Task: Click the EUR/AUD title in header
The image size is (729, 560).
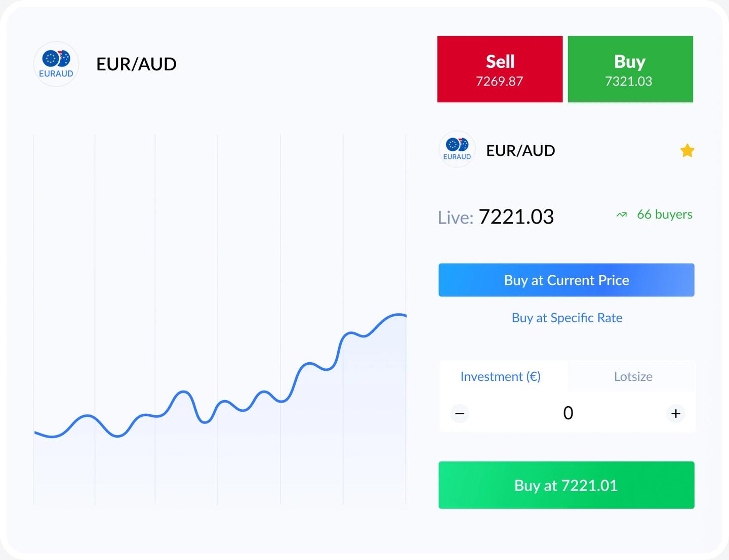Action: coord(136,64)
